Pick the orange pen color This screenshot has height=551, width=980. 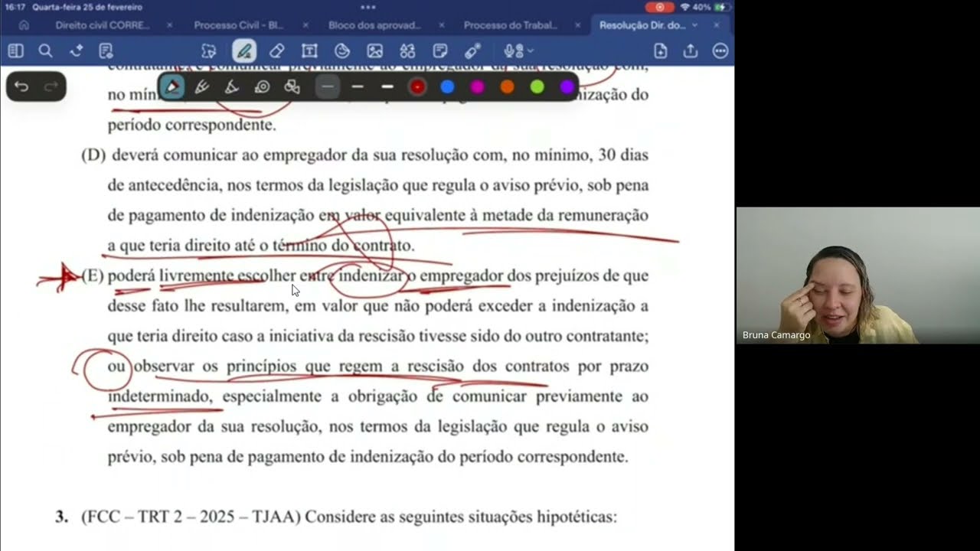(x=507, y=86)
